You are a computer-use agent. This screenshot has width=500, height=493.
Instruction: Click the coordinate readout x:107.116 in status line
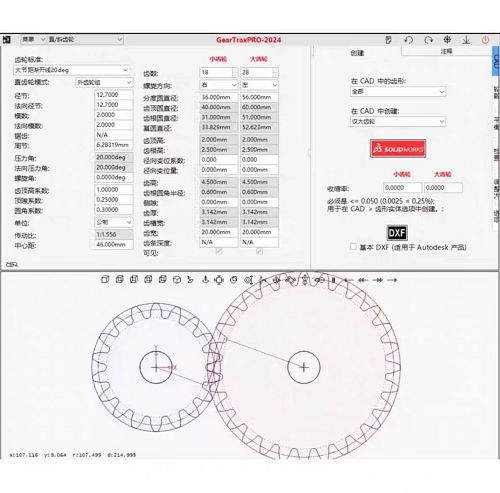[x=24, y=455]
